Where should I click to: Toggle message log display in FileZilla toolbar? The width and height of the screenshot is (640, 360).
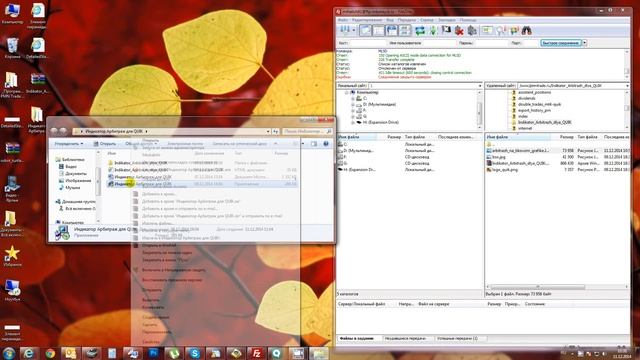[x=366, y=31]
